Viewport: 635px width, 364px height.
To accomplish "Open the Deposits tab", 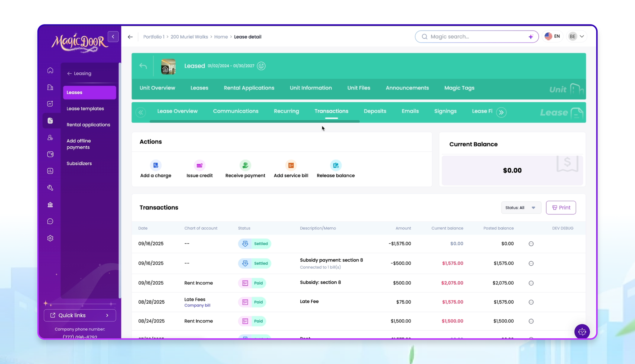I will click(375, 111).
